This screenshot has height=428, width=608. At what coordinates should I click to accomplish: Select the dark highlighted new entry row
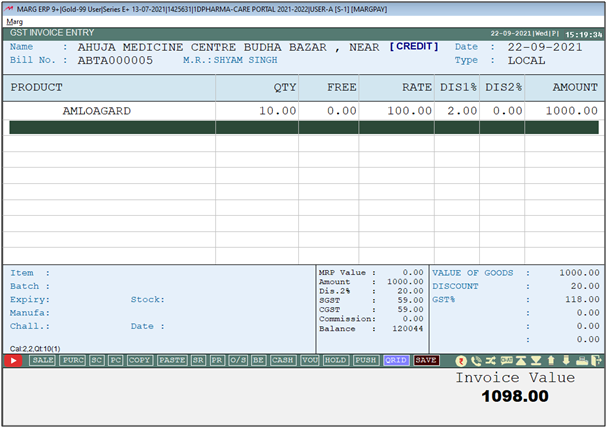coord(304,128)
